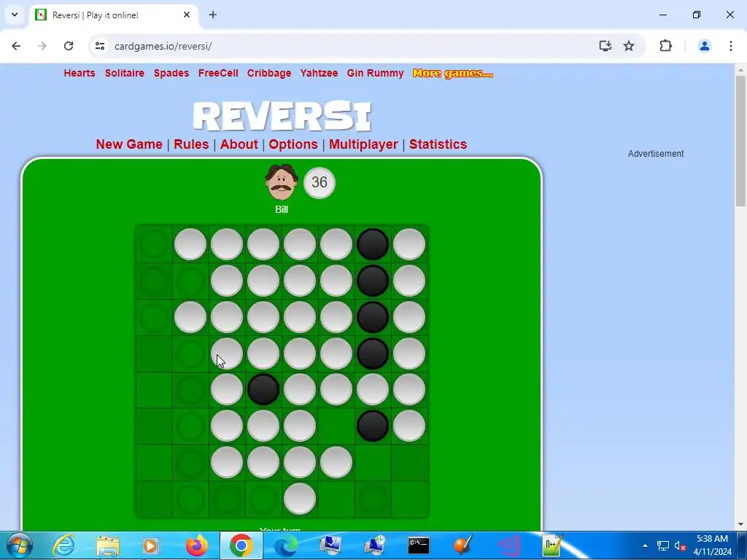Image resolution: width=747 pixels, height=560 pixels.
Task: Switch to Chrome in the taskbar
Action: click(x=241, y=545)
